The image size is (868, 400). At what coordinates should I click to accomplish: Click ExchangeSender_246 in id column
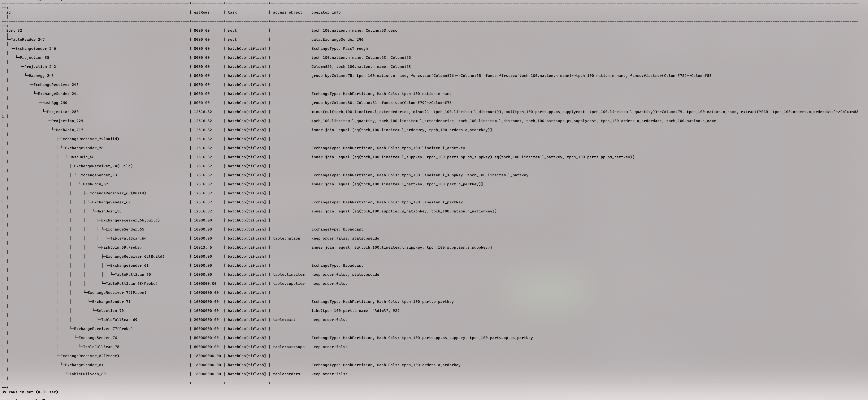pos(36,49)
